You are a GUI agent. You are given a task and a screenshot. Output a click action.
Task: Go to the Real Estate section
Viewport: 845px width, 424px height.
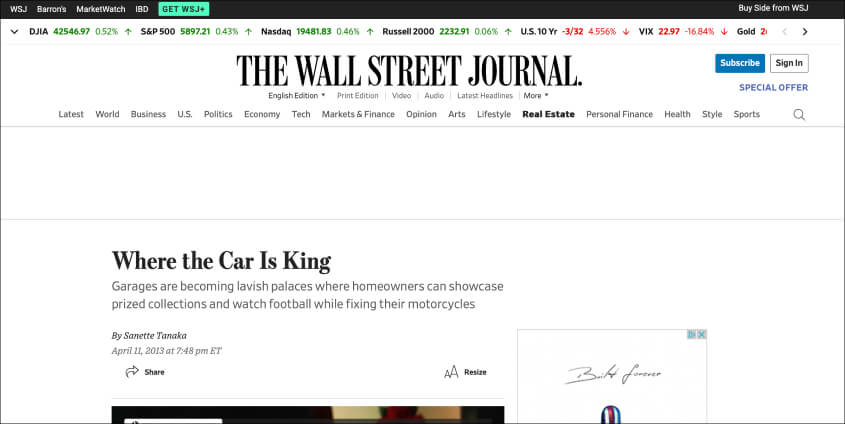548,114
